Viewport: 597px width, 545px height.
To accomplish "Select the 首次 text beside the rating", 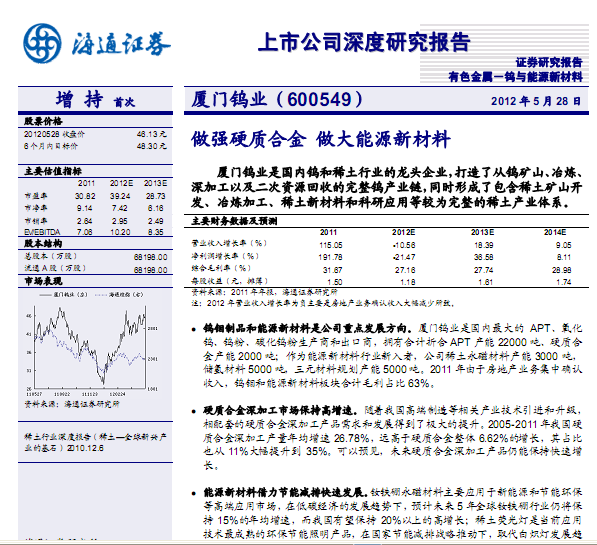I will [124, 102].
